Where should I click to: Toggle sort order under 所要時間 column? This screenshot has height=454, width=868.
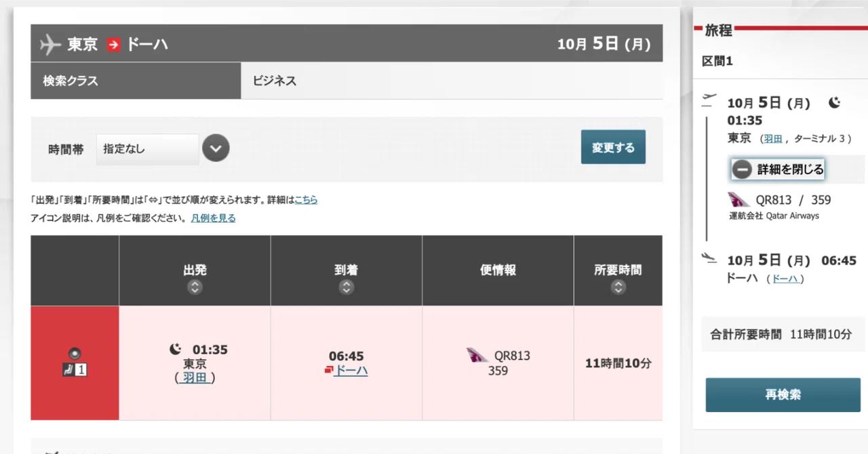(618, 287)
